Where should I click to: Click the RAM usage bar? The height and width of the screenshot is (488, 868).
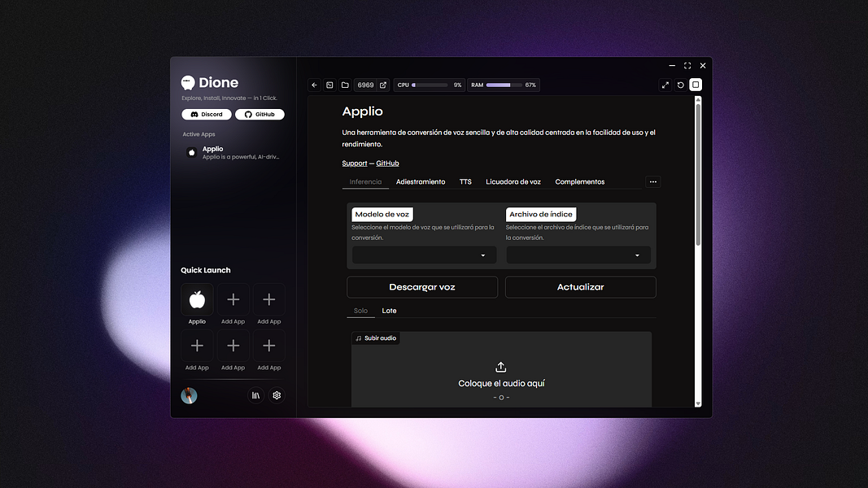[504, 85]
